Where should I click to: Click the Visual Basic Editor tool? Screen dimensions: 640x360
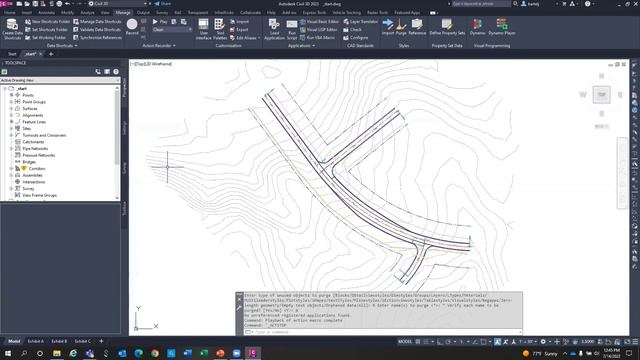click(319, 22)
